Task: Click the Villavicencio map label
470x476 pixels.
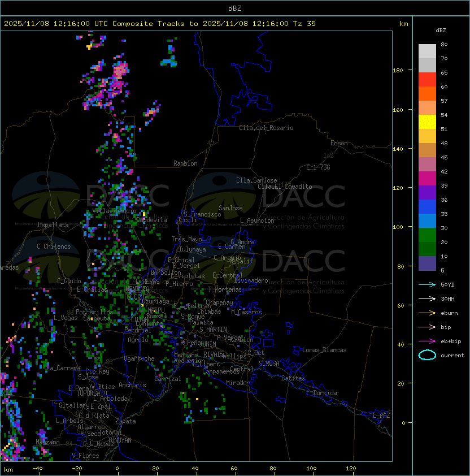Action: point(114,211)
